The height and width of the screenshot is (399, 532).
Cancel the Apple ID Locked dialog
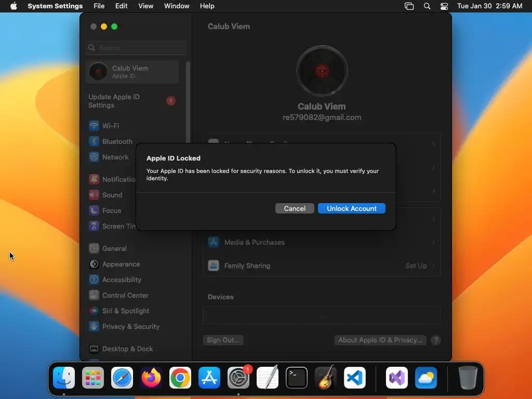tap(295, 208)
